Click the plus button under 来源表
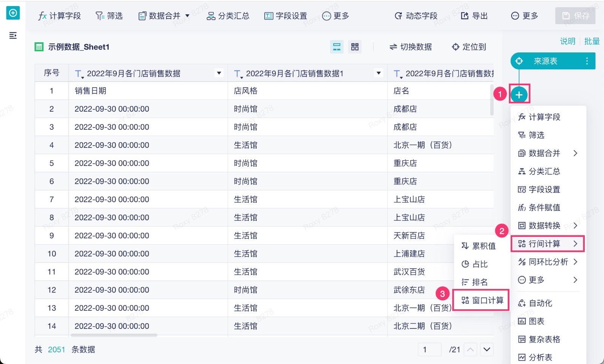The image size is (604, 364). pyautogui.click(x=519, y=94)
